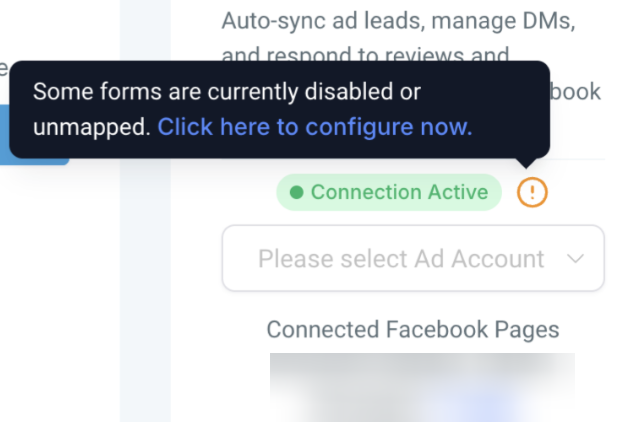Click the 'and respond to reviews' text line
Viewport: 619px width, 422px height.
coord(366,56)
